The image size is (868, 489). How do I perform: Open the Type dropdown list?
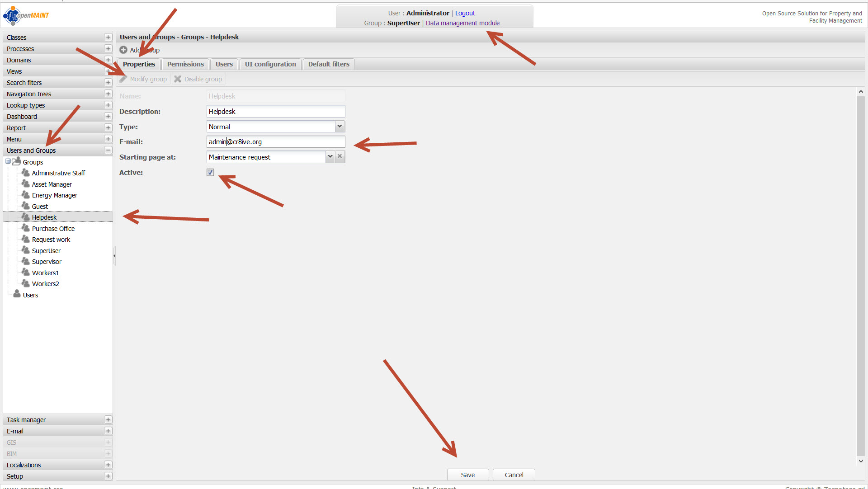tap(340, 127)
